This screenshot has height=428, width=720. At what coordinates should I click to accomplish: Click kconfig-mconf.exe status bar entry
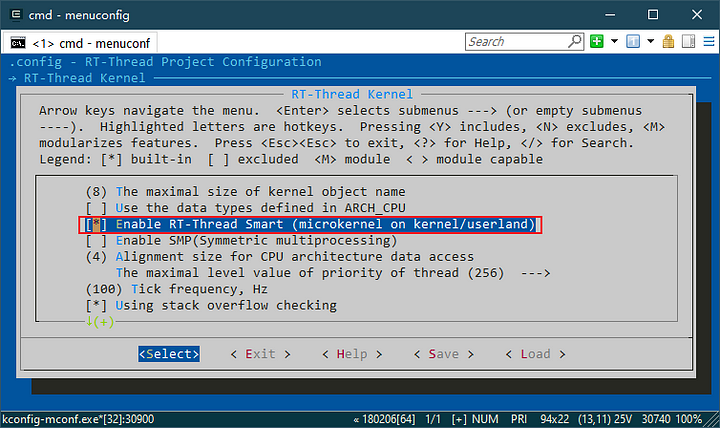coord(78,419)
